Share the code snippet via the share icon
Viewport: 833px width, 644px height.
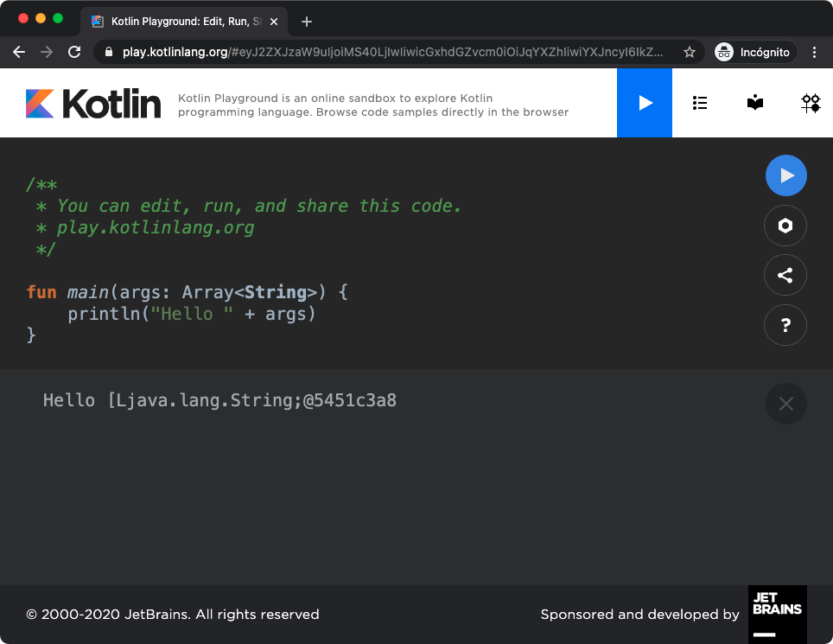pyautogui.click(x=785, y=275)
